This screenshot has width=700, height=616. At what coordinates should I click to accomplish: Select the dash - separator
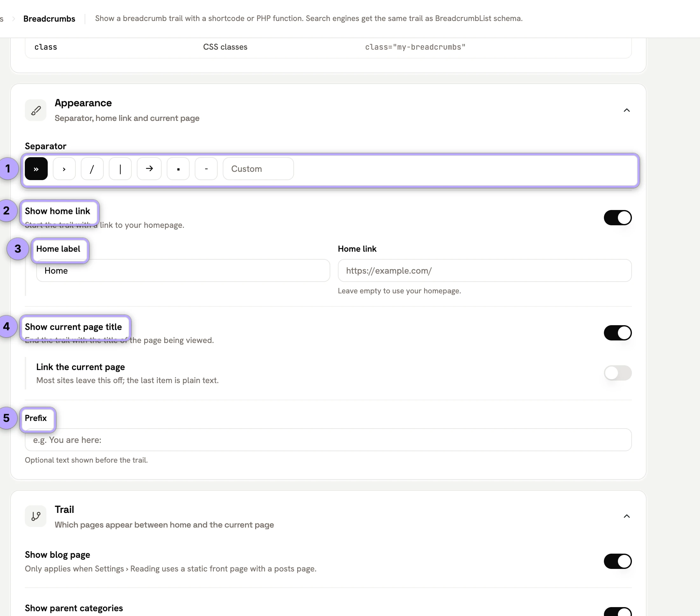206,169
